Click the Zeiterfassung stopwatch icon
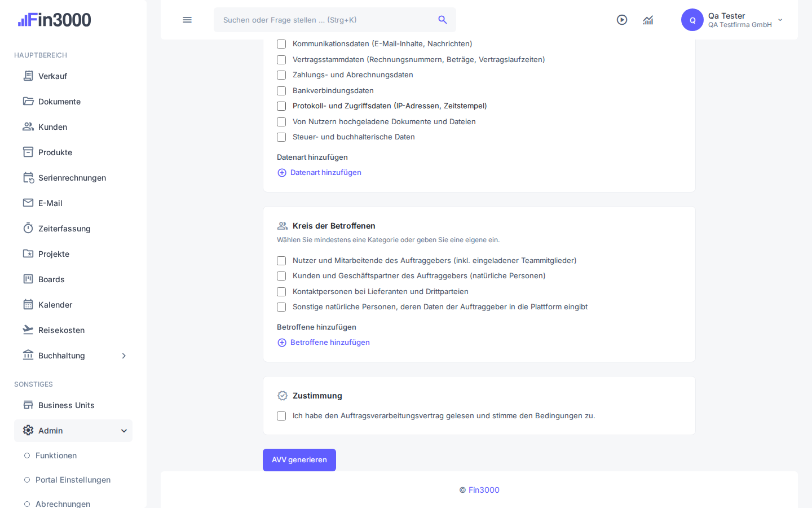This screenshot has height=508, width=812. pyautogui.click(x=28, y=228)
